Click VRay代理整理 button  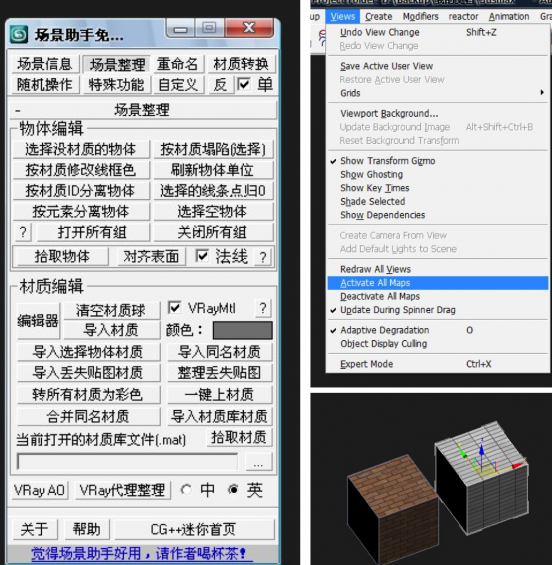pos(123,490)
